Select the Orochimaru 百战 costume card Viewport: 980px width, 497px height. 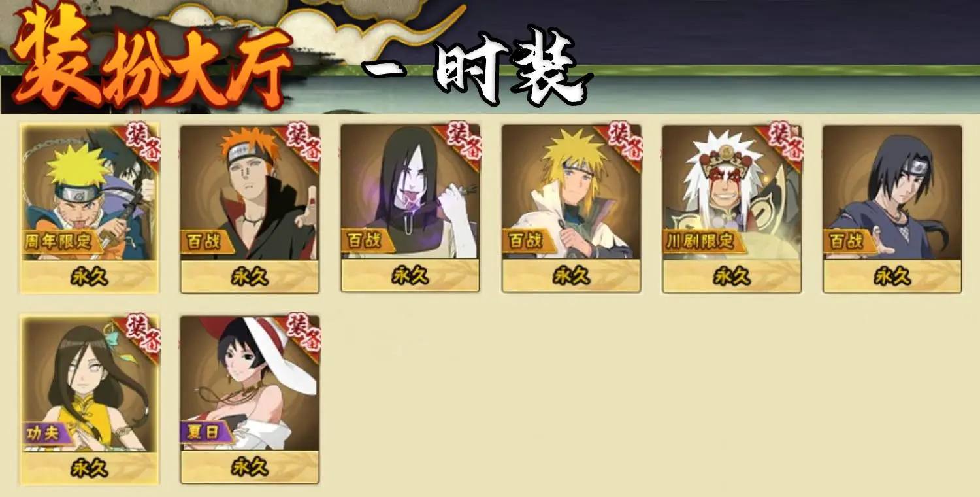pos(410,208)
